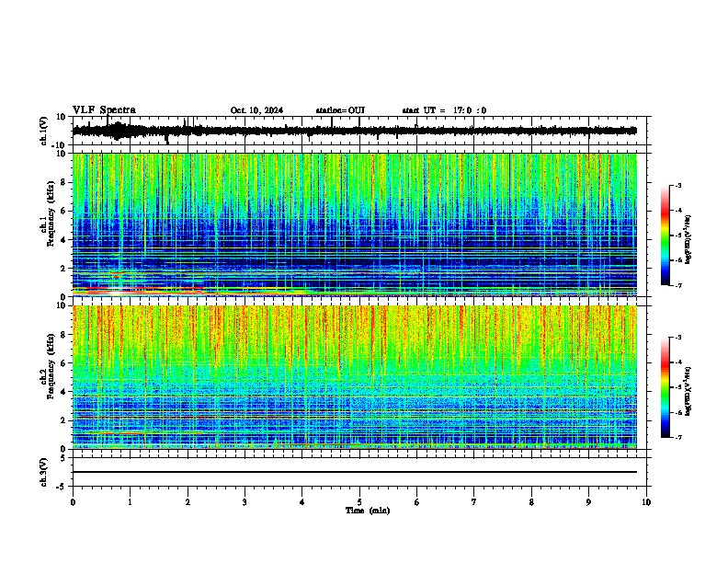
Task: Click the "ch.3(V)" axis label
Action: tap(44, 473)
